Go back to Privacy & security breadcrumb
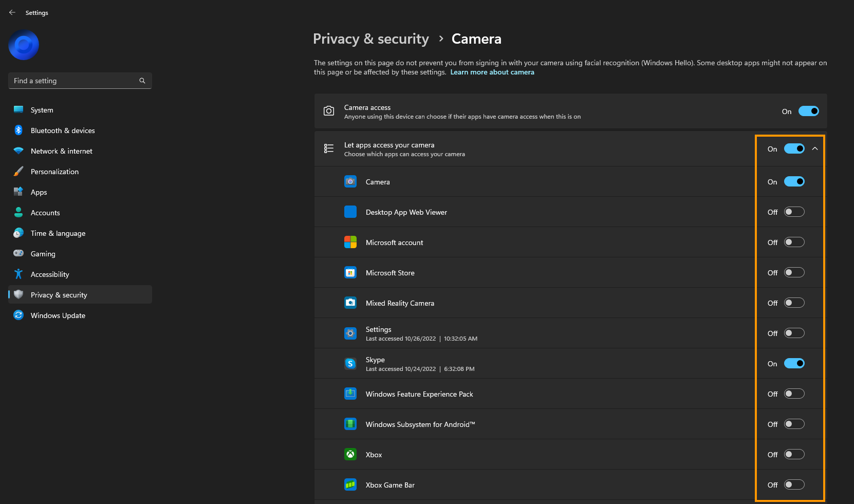854x504 pixels. tap(371, 39)
